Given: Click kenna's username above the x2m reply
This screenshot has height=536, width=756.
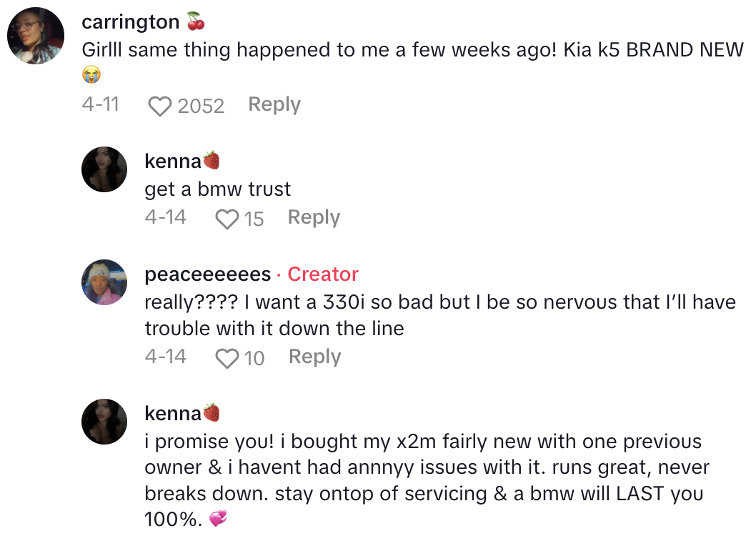Looking at the screenshot, I should click(173, 413).
